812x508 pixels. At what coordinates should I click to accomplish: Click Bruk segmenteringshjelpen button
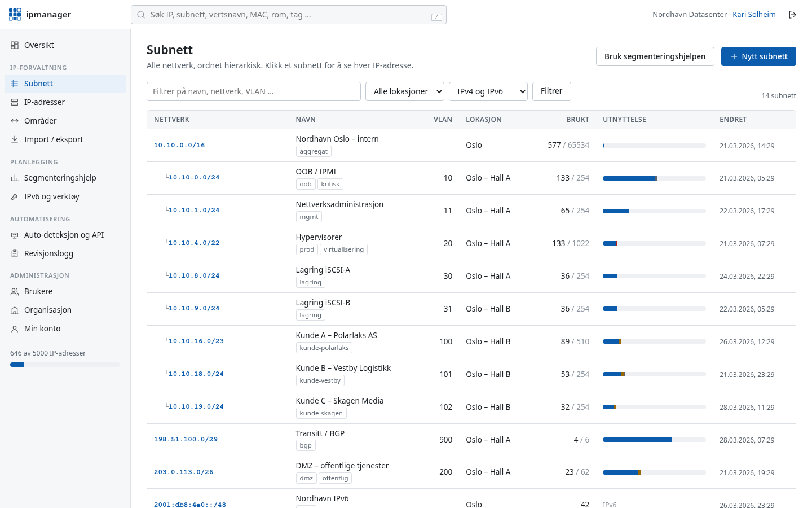coord(655,56)
